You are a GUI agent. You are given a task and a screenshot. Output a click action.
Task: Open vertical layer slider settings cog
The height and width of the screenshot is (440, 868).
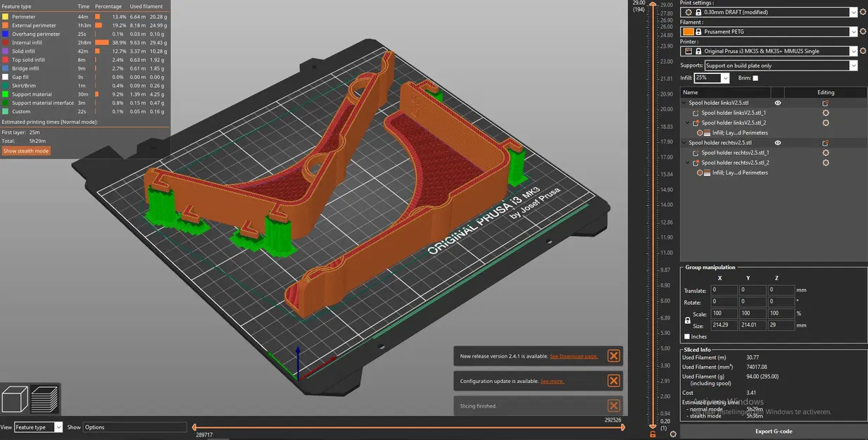673,434
